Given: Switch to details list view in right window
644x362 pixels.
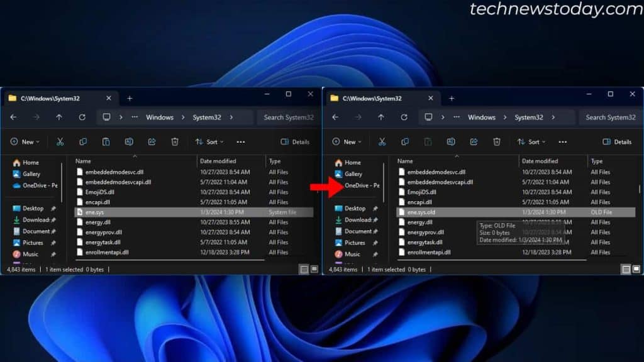Looking at the screenshot, I should tap(626, 269).
